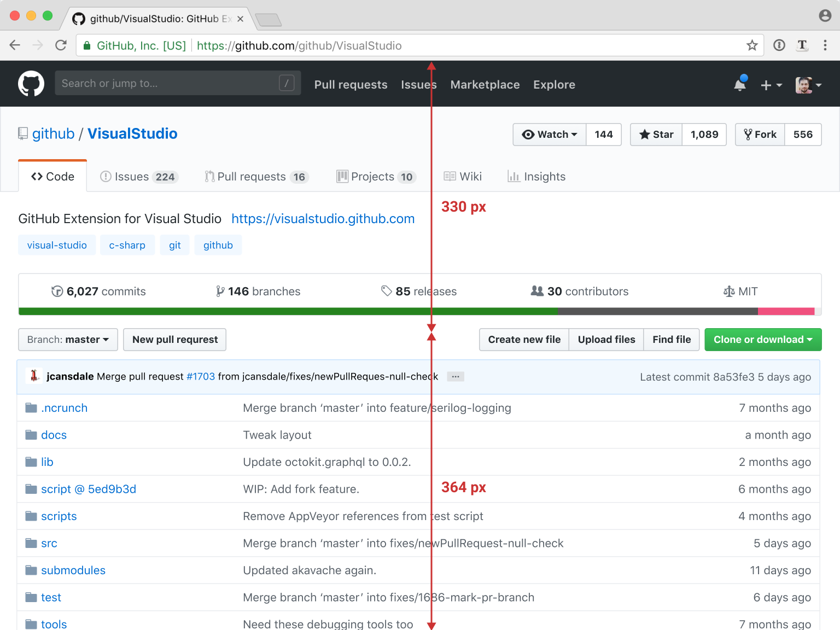Open Chrome's three-dot menu
Viewport: 840px width, 630px height.
pos(825,45)
